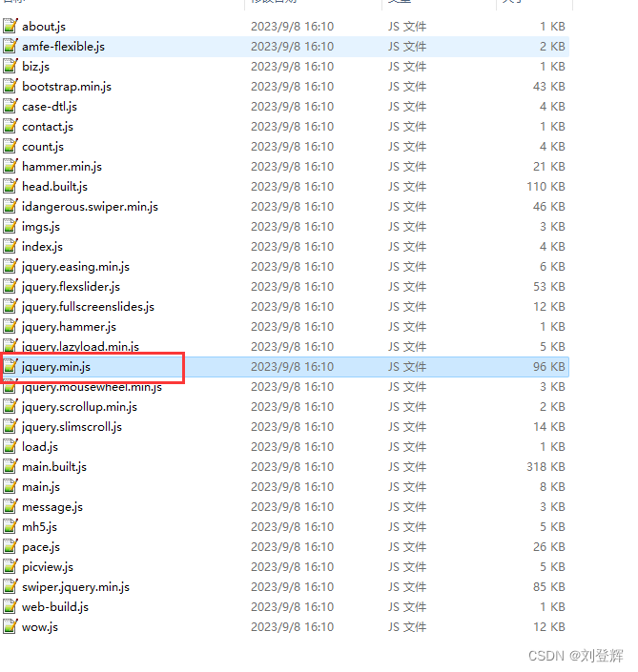Select the bootstrap.min.js file name
638x672 pixels.
point(67,87)
